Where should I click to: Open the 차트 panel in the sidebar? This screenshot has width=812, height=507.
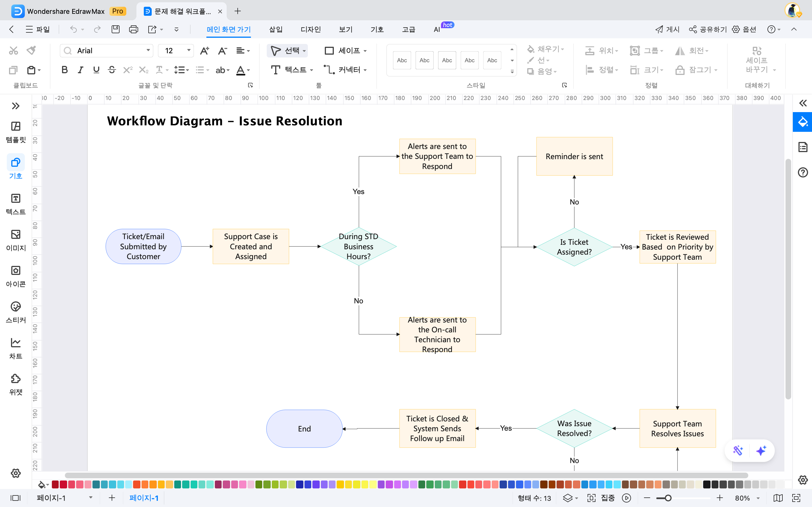point(16,348)
